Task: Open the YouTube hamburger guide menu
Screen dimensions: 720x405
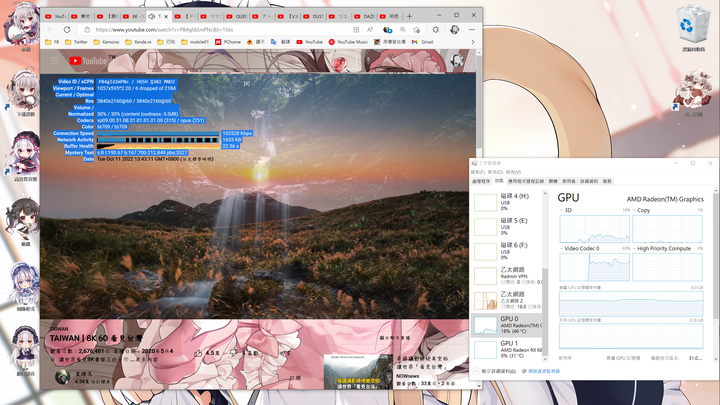Action: (55, 61)
